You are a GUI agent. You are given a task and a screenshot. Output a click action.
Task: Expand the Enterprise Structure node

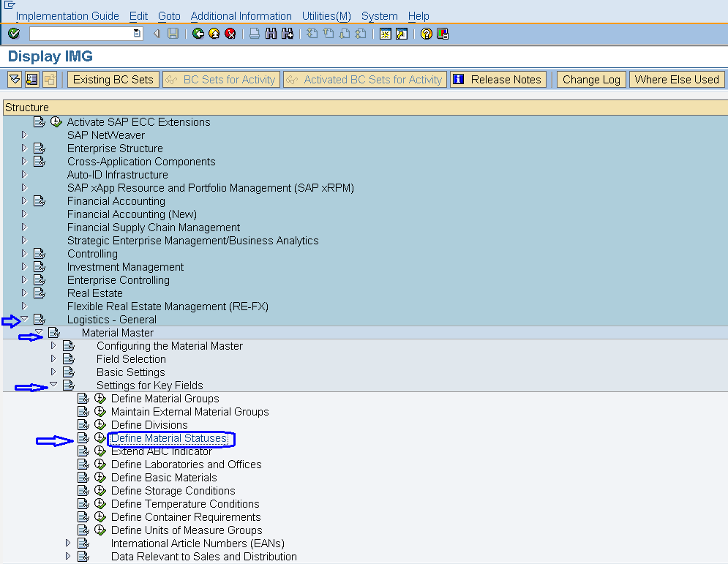point(24,148)
